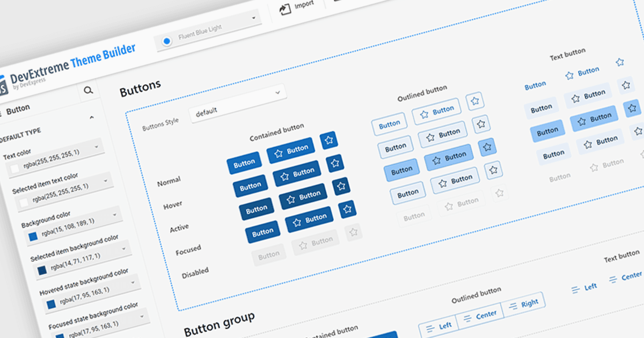This screenshot has height=338, width=644.
Task: Click Normal-row contained plain Button
Action: pos(244,163)
